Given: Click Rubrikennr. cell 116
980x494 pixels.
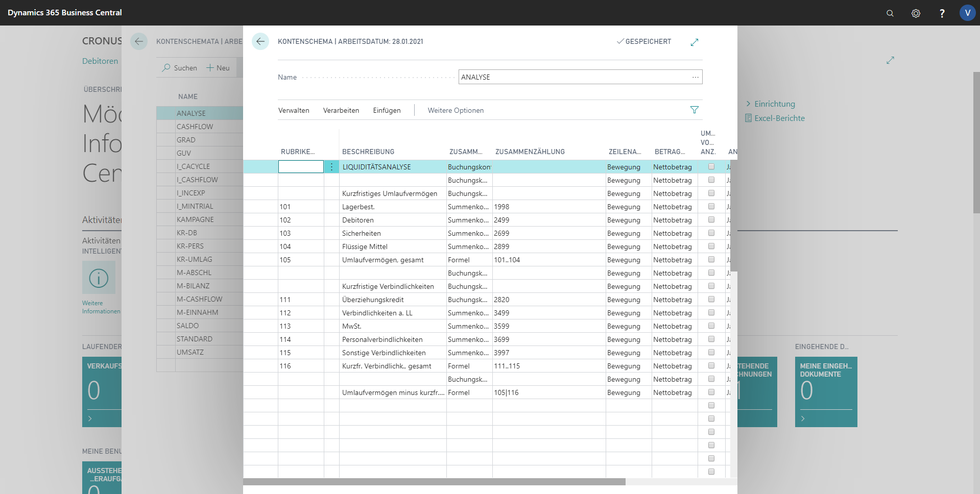Looking at the screenshot, I should (x=301, y=366).
